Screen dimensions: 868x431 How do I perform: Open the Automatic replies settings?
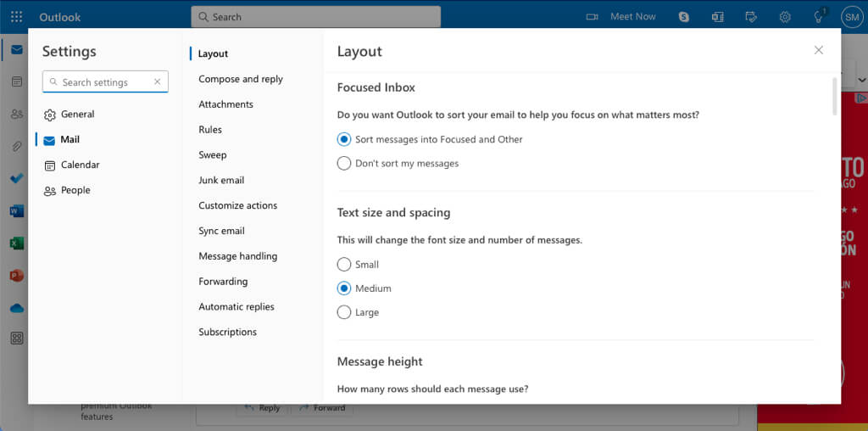[236, 307]
